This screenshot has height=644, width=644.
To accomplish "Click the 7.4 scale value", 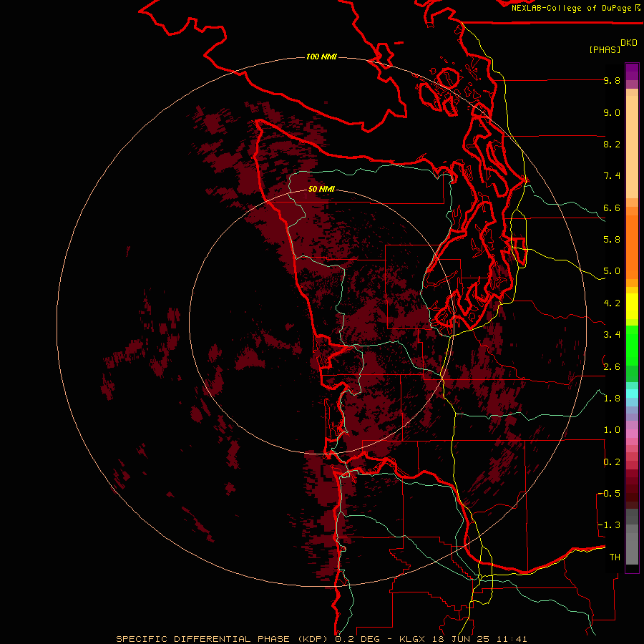I will [x=612, y=176].
